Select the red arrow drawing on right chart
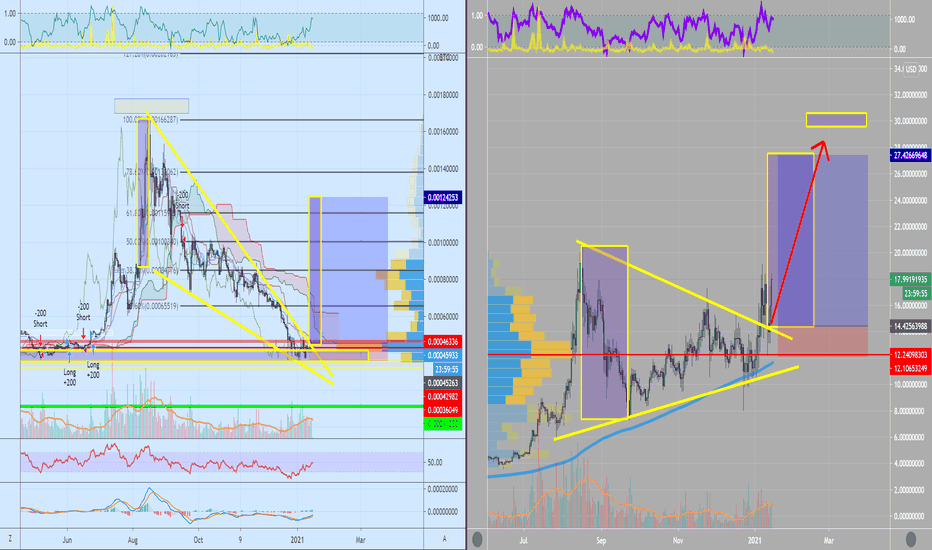This screenshot has width=932, height=550. tap(797, 233)
